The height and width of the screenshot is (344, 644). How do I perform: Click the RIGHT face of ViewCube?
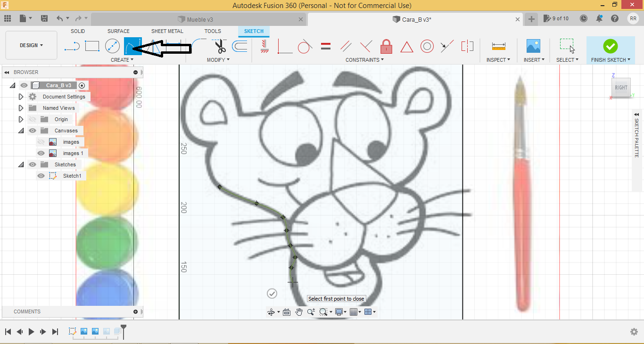click(x=621, y=88)
